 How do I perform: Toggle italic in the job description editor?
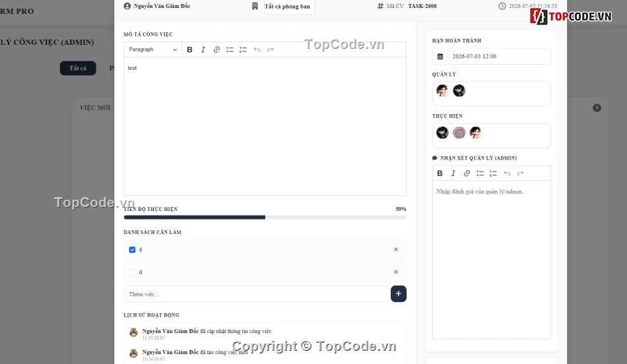(203, 49)
